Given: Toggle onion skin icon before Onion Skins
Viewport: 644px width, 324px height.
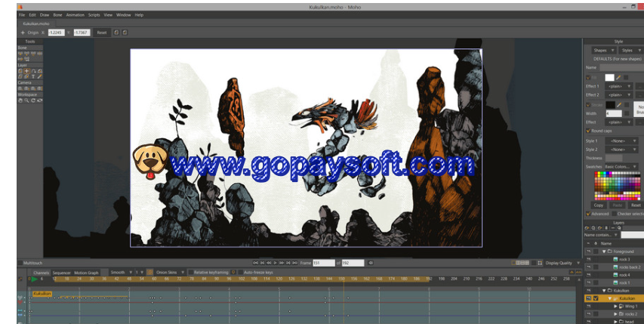Looking at the screenshot, I should pyautogui.click(x=150, y=272).
